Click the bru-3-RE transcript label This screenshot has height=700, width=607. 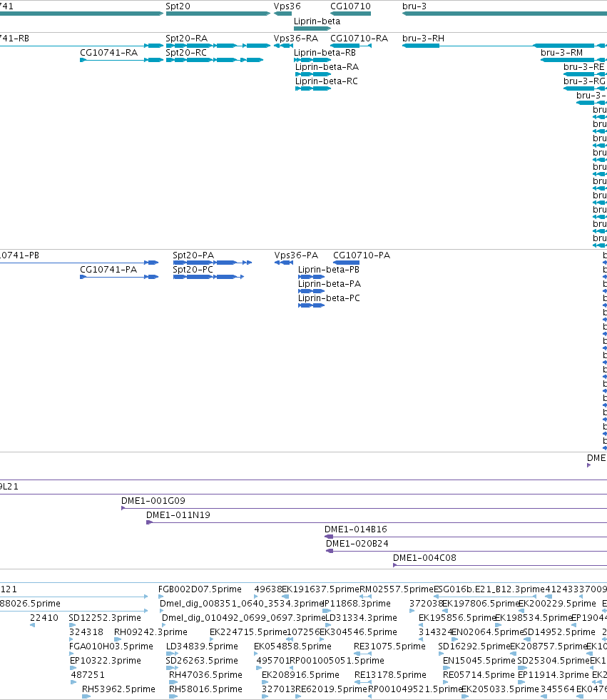coord(583,67)
